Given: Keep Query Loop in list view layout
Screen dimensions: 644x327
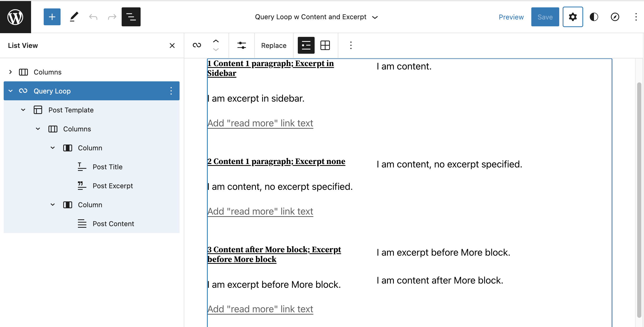Looking at the screenshot, I should point(306,45).
